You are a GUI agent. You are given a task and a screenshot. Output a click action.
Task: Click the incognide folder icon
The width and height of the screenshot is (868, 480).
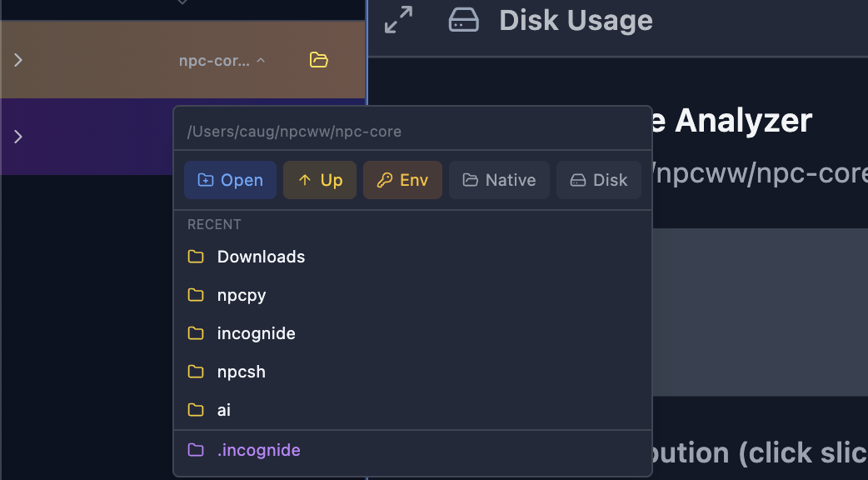196,333
